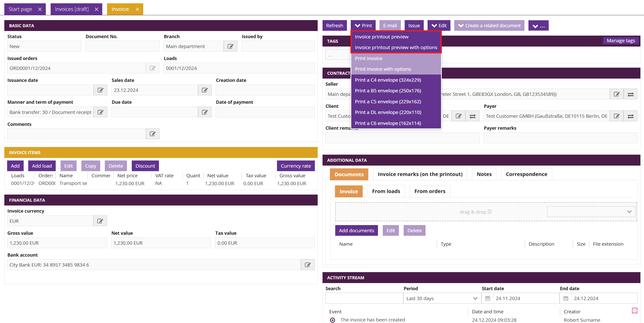Click the activity stream settings gear icon
Image resolution: width=644 pixels, height=323 pixels.
634,311
